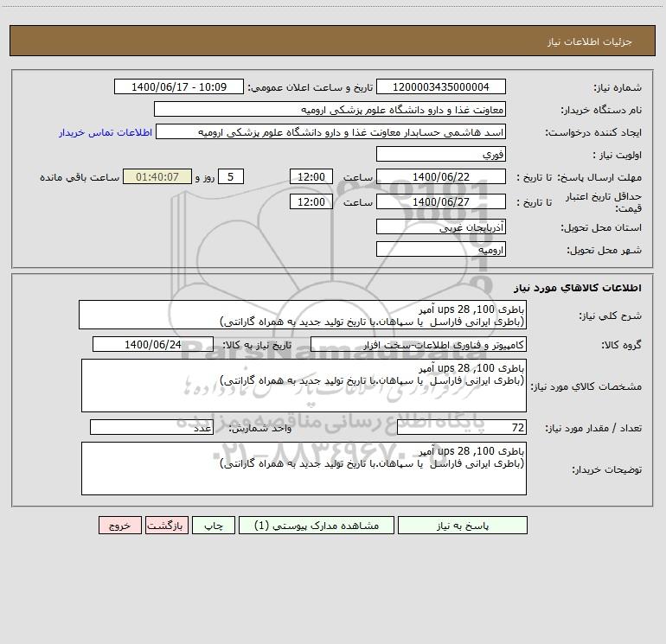Click the پاسخ به نیاز button

click(x=462, y=526)
